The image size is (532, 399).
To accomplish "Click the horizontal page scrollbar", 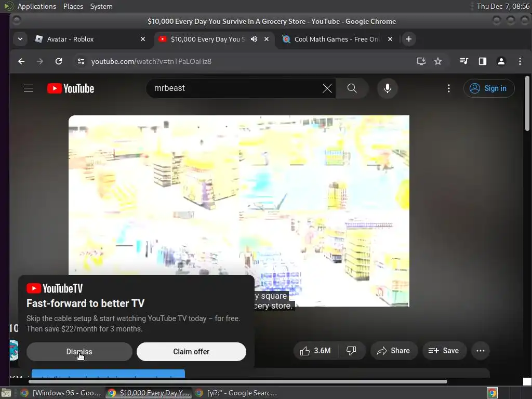I will (x=237, y=382).
